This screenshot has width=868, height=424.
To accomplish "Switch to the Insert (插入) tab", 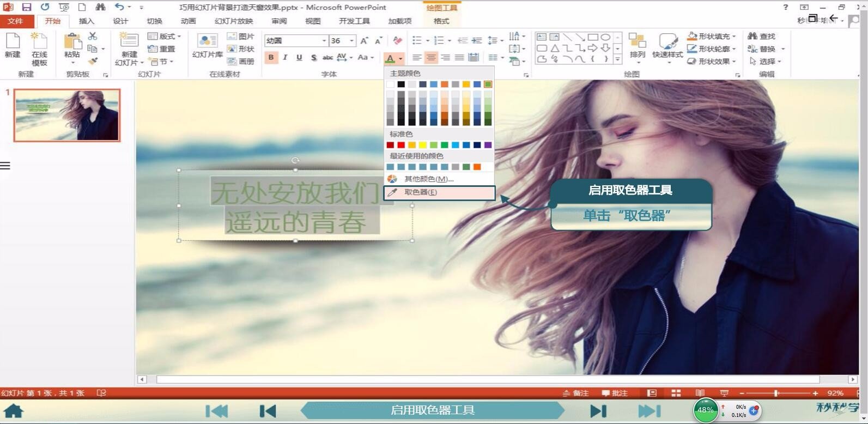I will (86, 21).
